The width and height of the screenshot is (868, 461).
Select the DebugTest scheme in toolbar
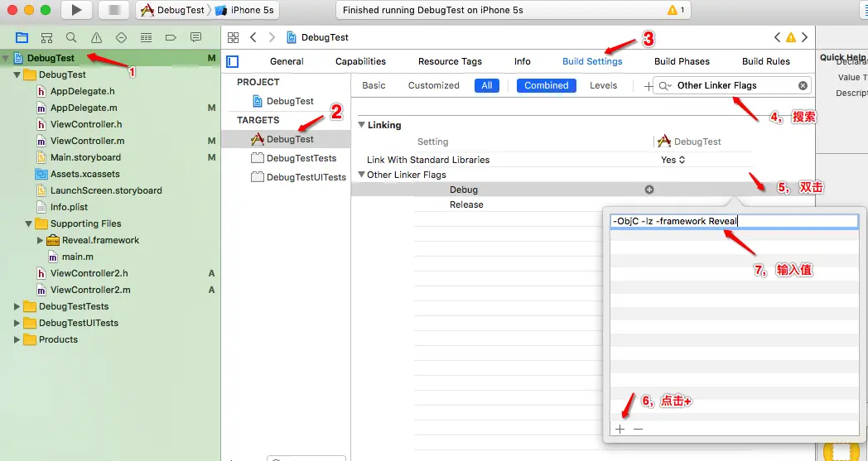172,10
